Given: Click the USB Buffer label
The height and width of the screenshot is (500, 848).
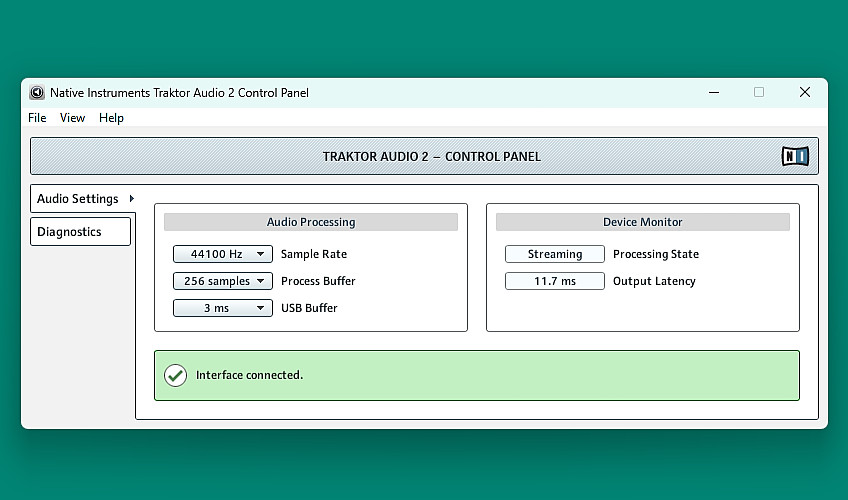Looking at the screenshot, I should point(309,308).
